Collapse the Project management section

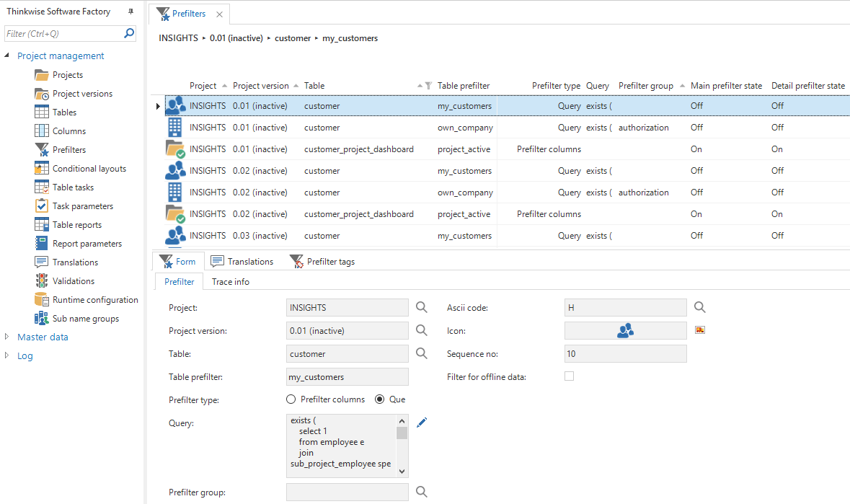point(7,56)
